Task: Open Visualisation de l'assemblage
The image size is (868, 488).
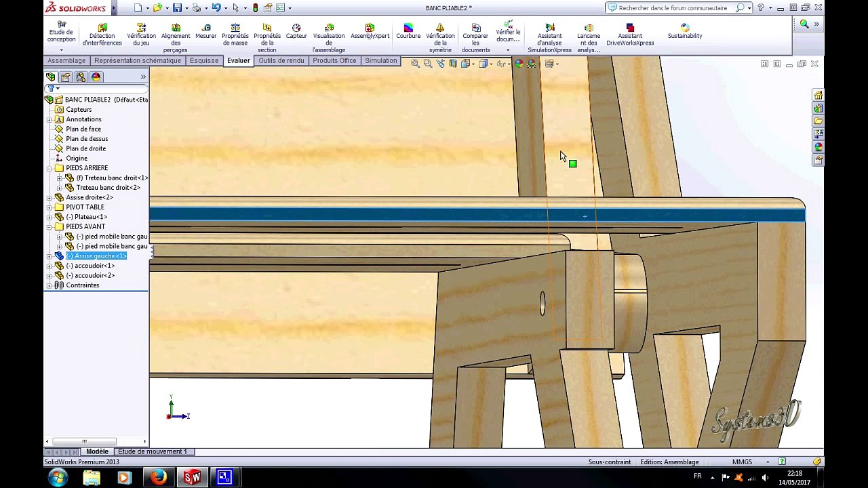Action: [x=329, y=39]
